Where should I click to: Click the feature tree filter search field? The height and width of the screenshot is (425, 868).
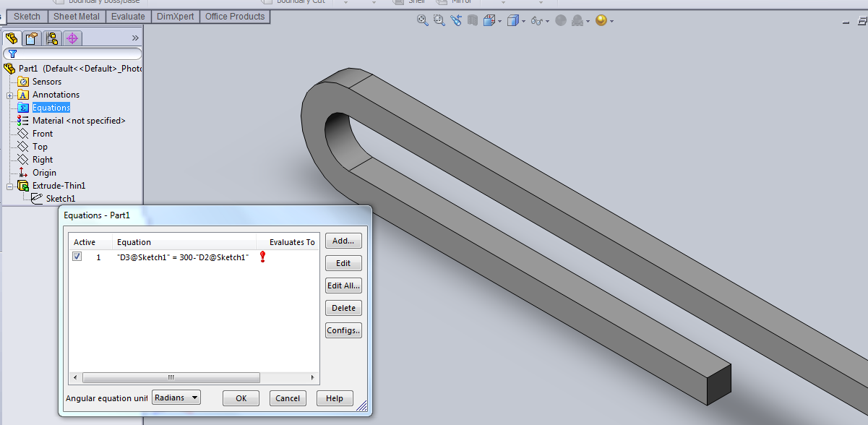pyautogui.click(x=72, y=54)
